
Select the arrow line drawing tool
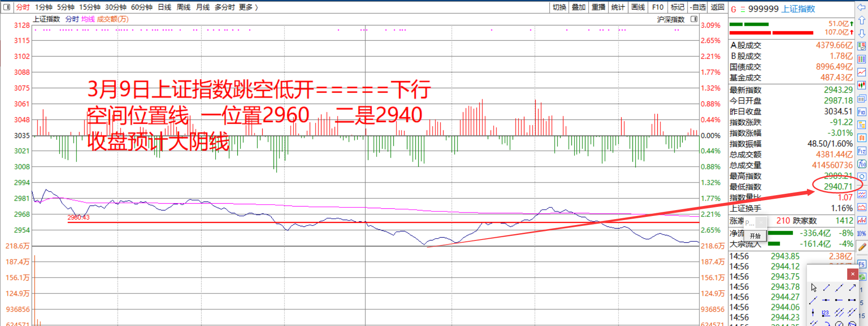click(852, 288)
